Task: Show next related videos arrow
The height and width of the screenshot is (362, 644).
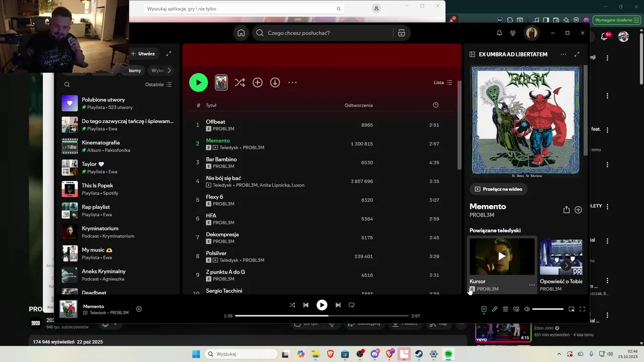Action: pos(566,265)
